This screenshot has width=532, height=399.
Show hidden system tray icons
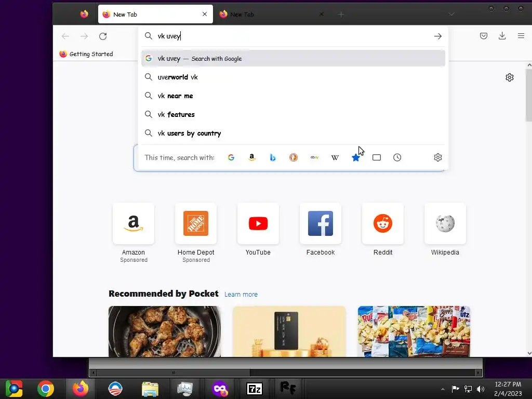coord(443,389)
